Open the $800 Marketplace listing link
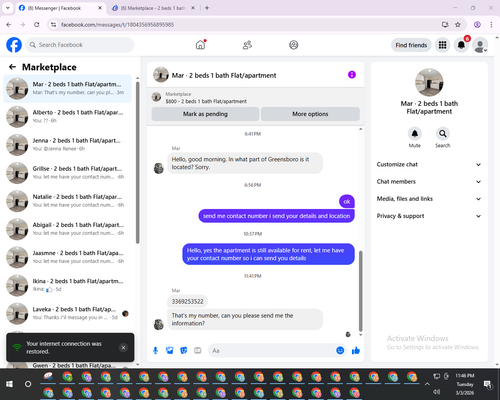Image resolution: width=500 pixels, height=400 pixels. tap(206, 101)
